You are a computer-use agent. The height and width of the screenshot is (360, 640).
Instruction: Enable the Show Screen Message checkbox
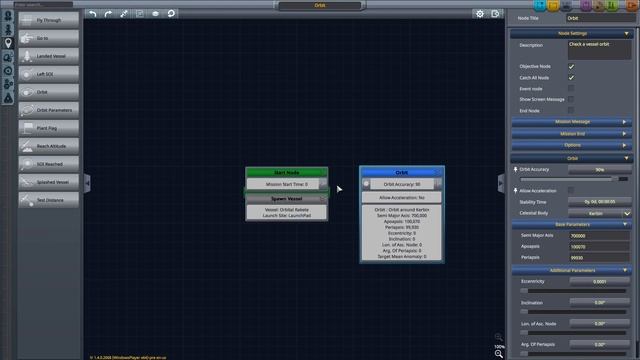tap(571, 99)
